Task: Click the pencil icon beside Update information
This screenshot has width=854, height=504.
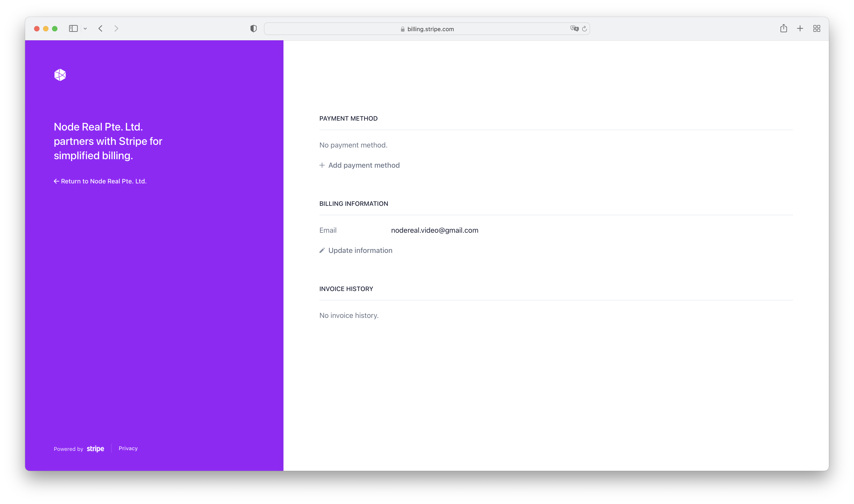Action: [x=322, y=251]
